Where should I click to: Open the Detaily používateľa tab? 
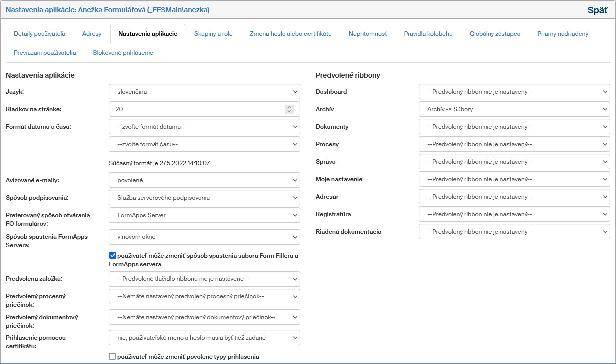(x=39, y=34)
